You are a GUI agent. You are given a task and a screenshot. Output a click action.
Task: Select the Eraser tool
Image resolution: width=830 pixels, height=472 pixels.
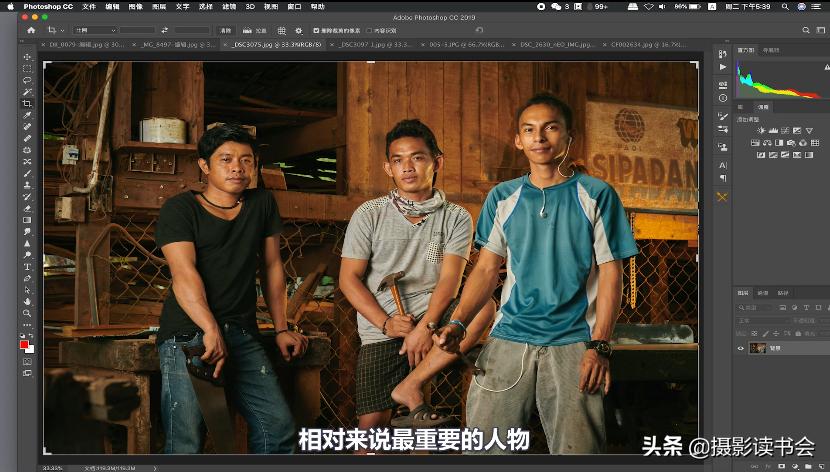pyautogui.click(x=27, y=208)
